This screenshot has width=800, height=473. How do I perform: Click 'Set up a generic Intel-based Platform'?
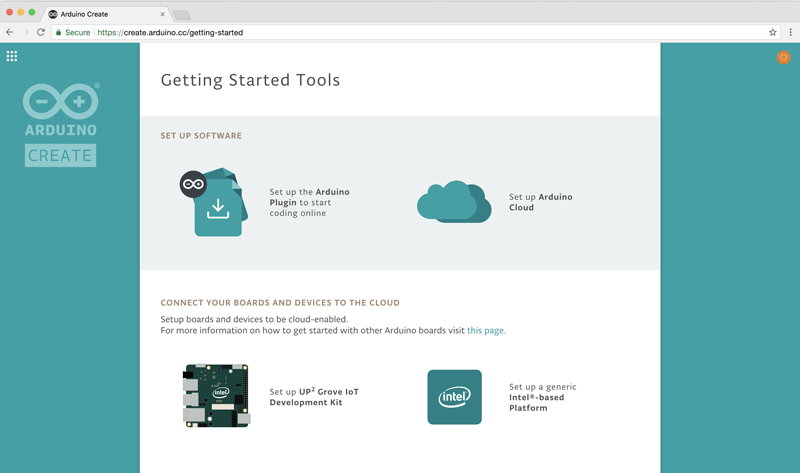(542, 397)
